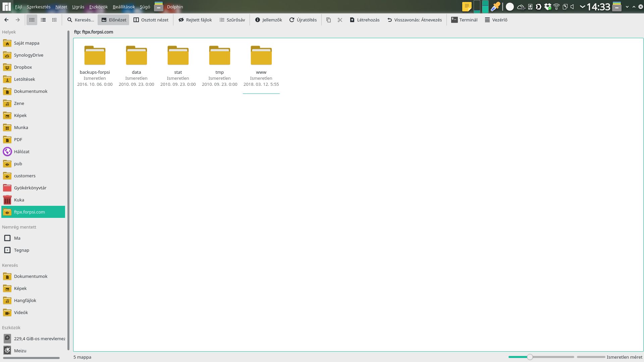This screenshot has height=362, width=644.
Task: Select the tmp folder
Action: click(x=220, y=65)
